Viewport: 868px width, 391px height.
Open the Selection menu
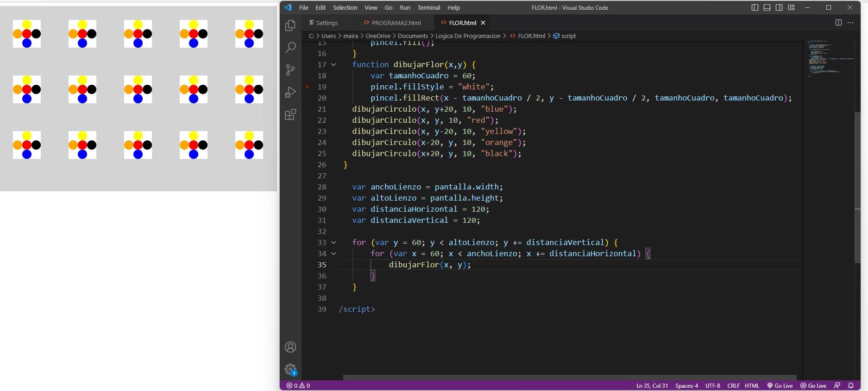coord(345,7)
